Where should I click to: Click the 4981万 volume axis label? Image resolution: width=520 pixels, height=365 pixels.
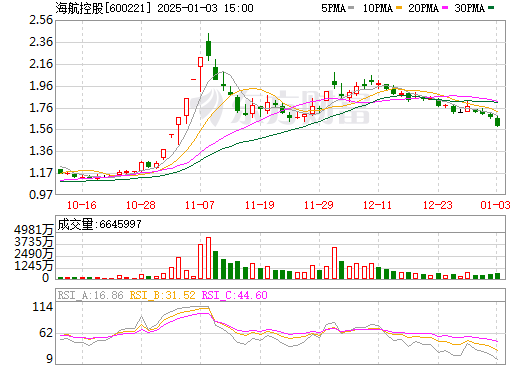pos(34,230)
